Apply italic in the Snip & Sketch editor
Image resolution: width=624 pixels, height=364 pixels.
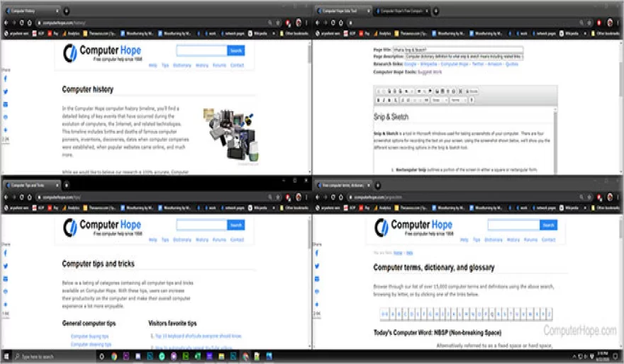pyautogui.click(x=384, y=100)
